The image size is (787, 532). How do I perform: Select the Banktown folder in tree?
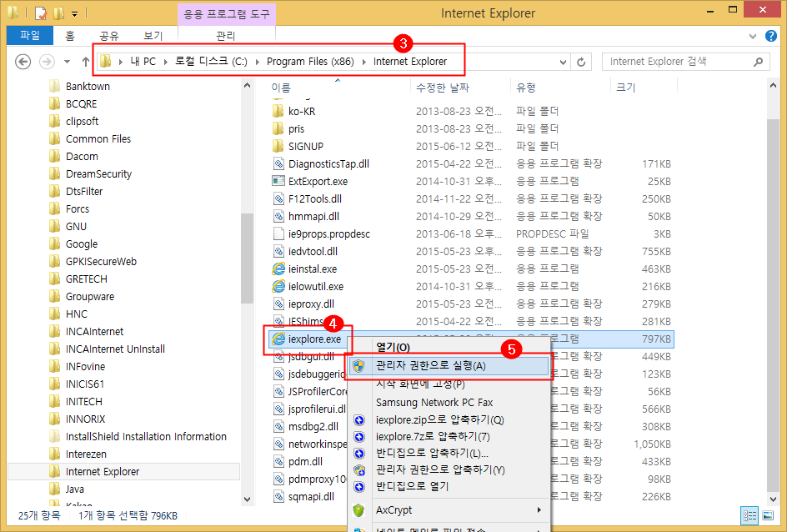88,87
